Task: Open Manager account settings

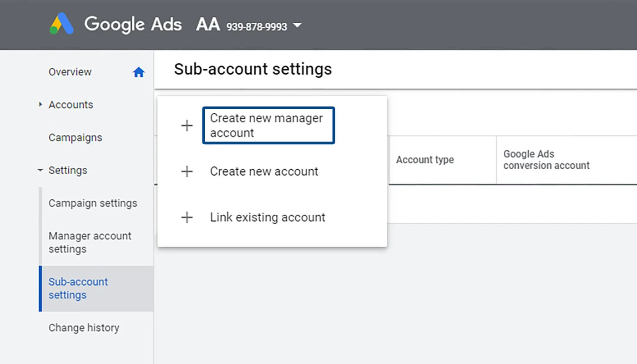Action: click(90, 243)
